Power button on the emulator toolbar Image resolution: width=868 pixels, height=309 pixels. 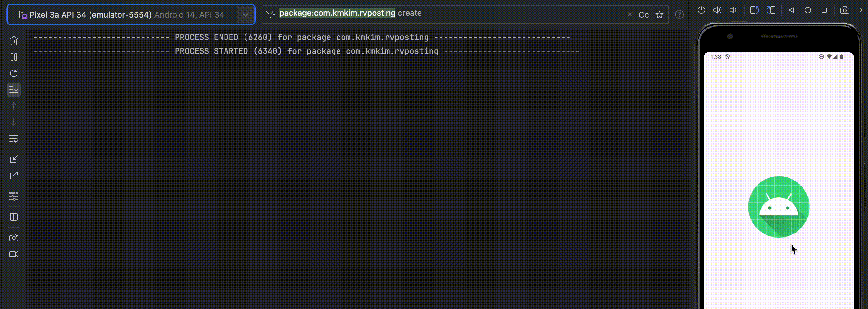(x=701, y=10)
